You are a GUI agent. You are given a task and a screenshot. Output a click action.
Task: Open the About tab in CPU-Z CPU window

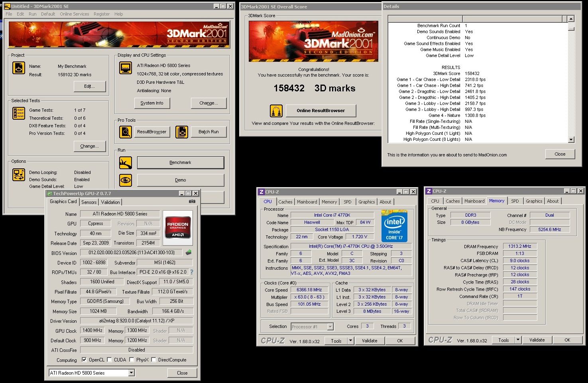(x=385, y=202)
